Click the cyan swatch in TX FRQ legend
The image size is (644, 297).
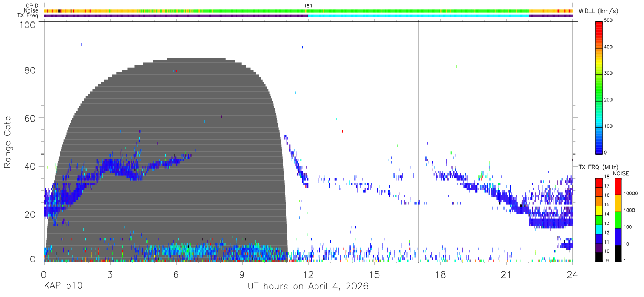click(599, 229)
